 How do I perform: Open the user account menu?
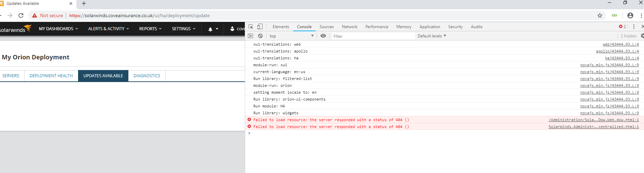237,29
